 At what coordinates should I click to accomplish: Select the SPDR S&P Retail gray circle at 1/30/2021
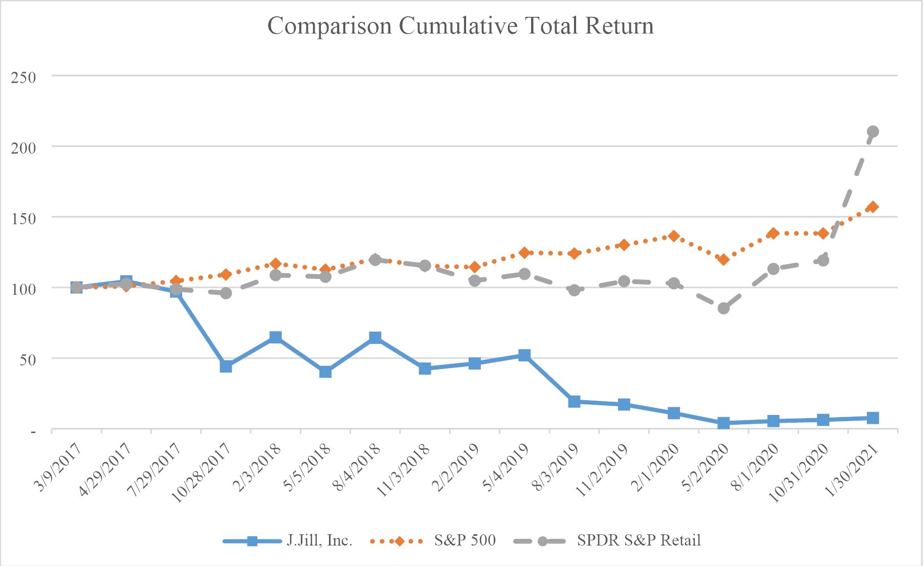(873, 132)
